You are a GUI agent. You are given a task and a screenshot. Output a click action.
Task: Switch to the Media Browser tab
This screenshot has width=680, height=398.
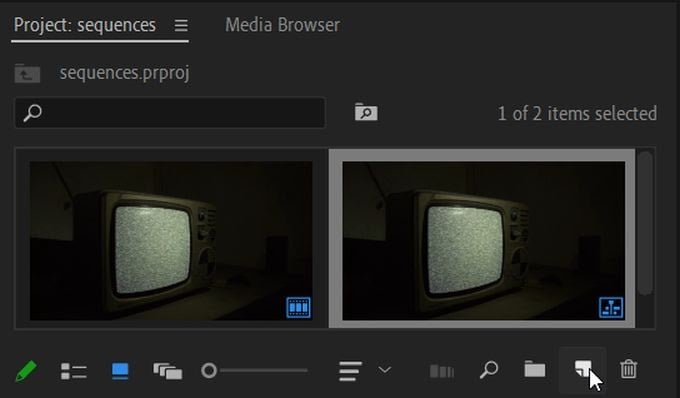pos(282,25)
